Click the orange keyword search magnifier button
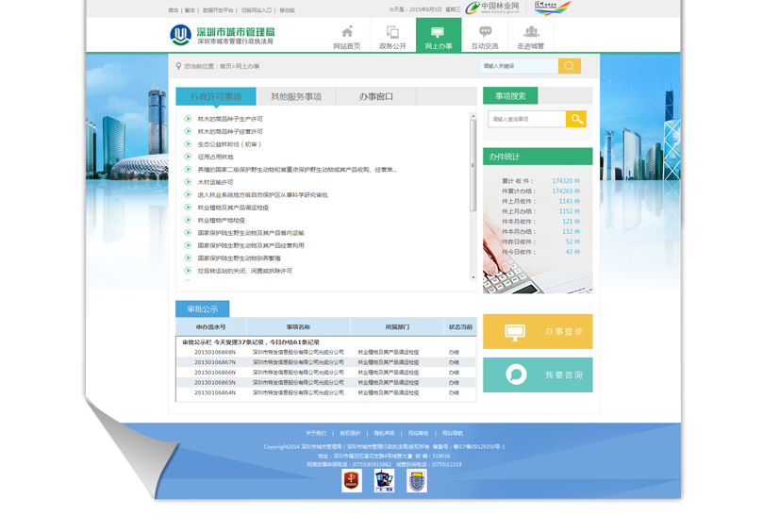This screenshot has height=532, width=763. pyautogui.click(x=569, y=66)
